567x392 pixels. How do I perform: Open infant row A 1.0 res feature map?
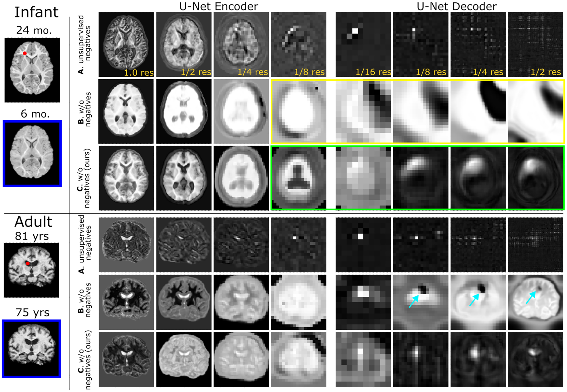126,44
